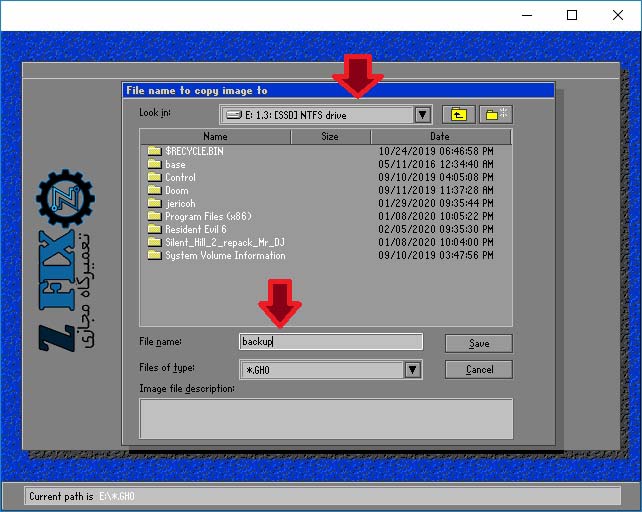Expand the Look in drive dropdown
Viewport: 642px width, 512px height.
pyautogui.click(x=422, y=115)
